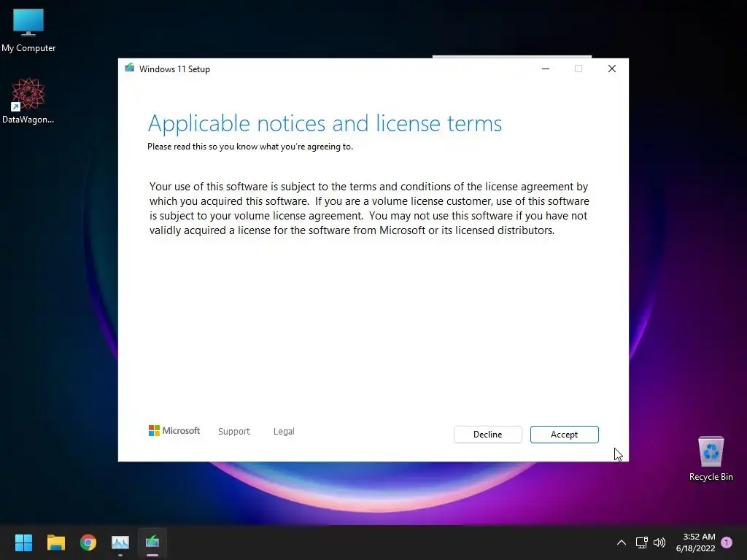Image resolution: width=747 pixels, height=560 pixels.
Task: Click the Windows Setup taskbar icon
Action: [x=152, y=542]
